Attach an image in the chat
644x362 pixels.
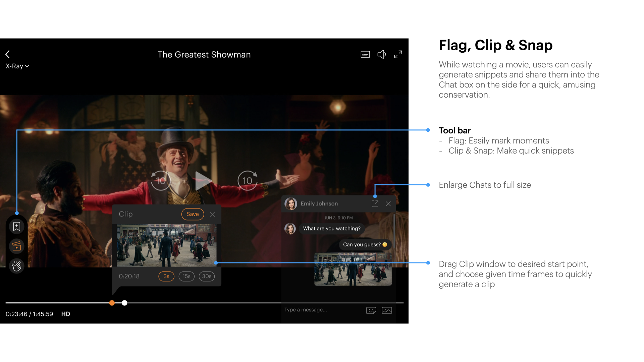coord(387,310)
